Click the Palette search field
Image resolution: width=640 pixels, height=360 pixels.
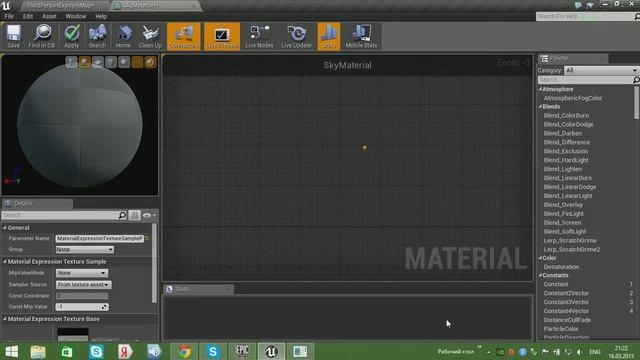point(588,80)
